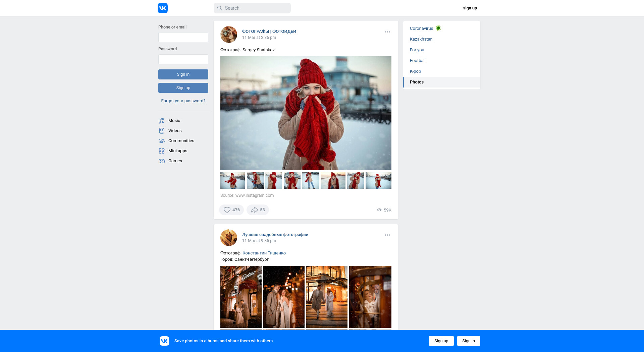Share the Sergey Shatskov post (53)
Viewport: 644px width, 352px height.
pyautogui.click(x=258, y=210)
